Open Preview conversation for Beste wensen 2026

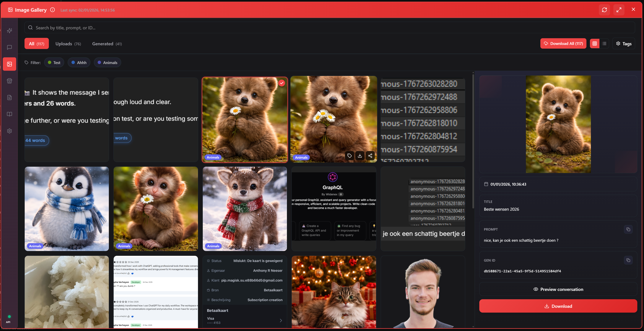[558, 289]
